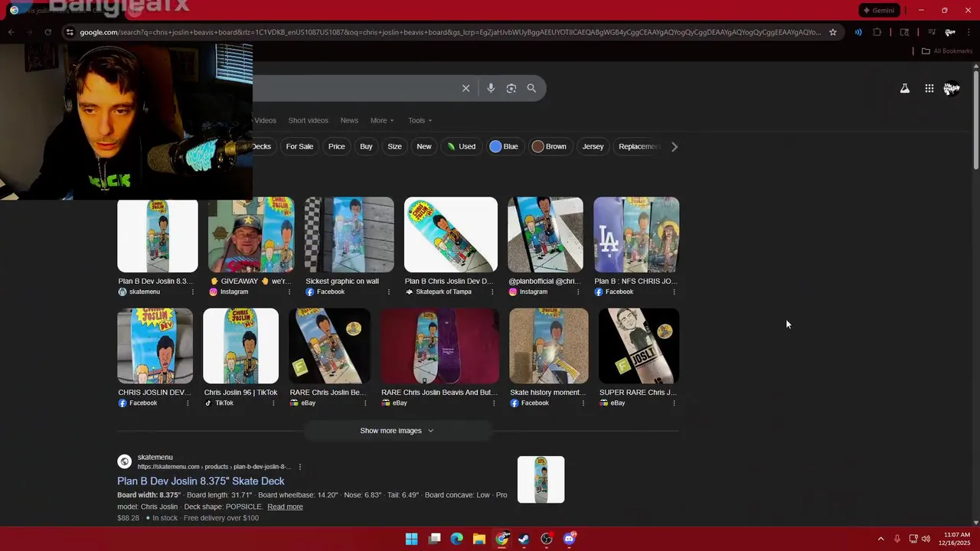The image size is (980, 551).
Task: Click the skatemenu result deck thumbnail
Action: (541, 480)
